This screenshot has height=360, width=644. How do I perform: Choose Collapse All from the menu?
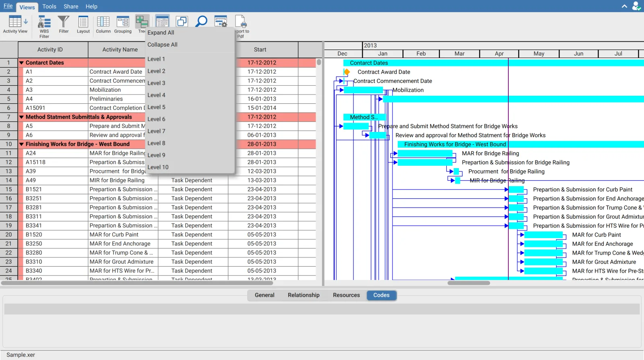pos(190,45)
